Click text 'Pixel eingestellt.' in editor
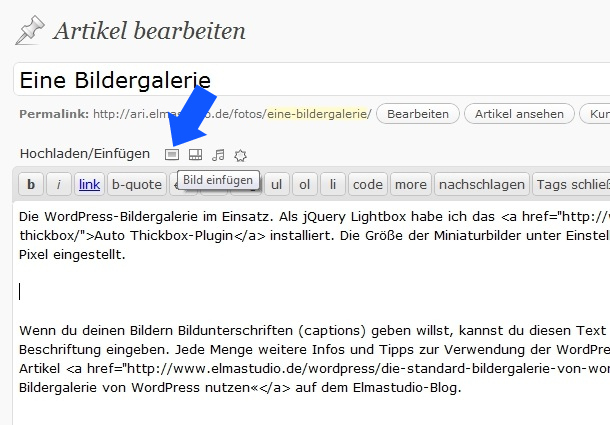Screen dimensions: 610x425 (72, 255)
